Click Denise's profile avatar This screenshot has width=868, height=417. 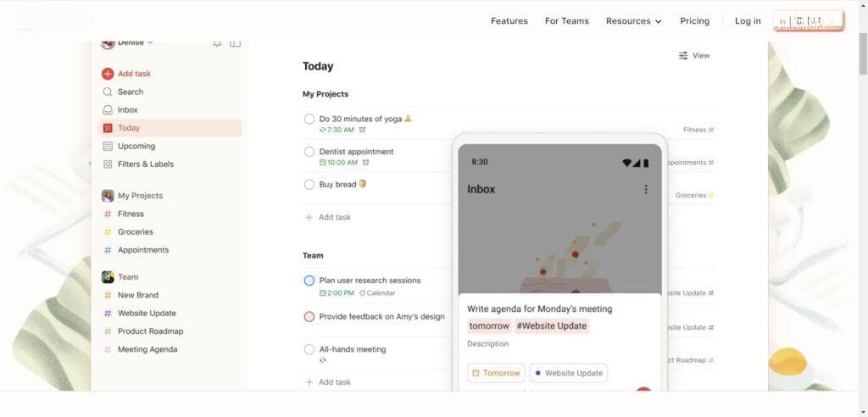108,42
